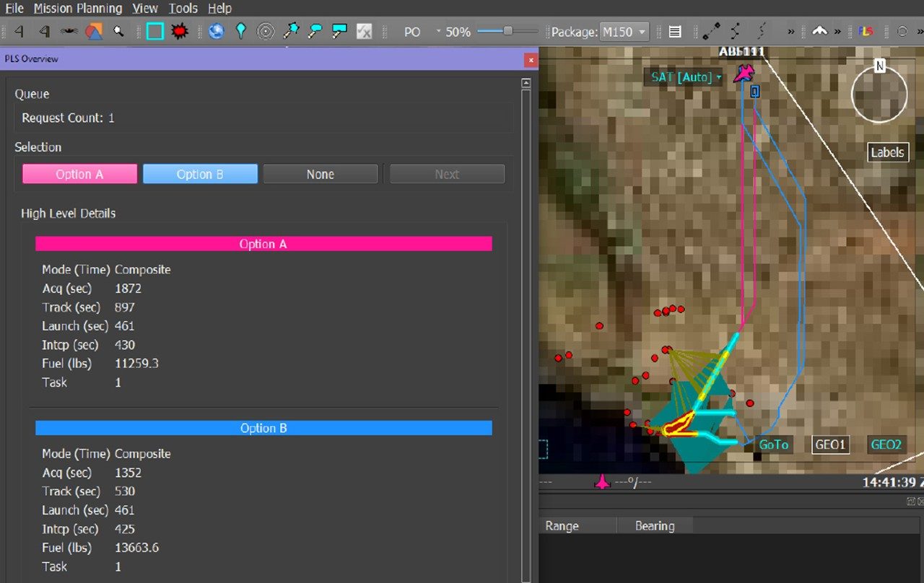Choose None in the Selection row
Image resolution: width=924 pixels, height=583 pixels.
pyautogui.click(x=320, y=174)
